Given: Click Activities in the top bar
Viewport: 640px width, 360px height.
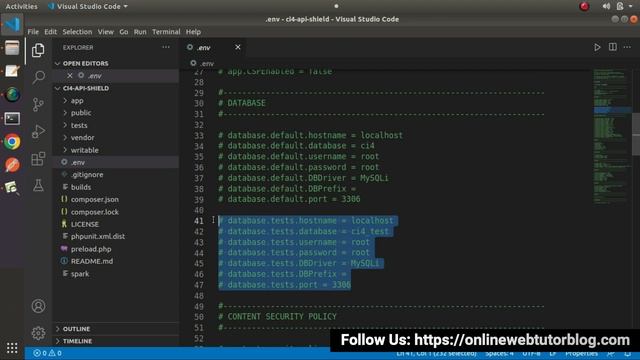Looking at the screenshot, I should (21, 6).
